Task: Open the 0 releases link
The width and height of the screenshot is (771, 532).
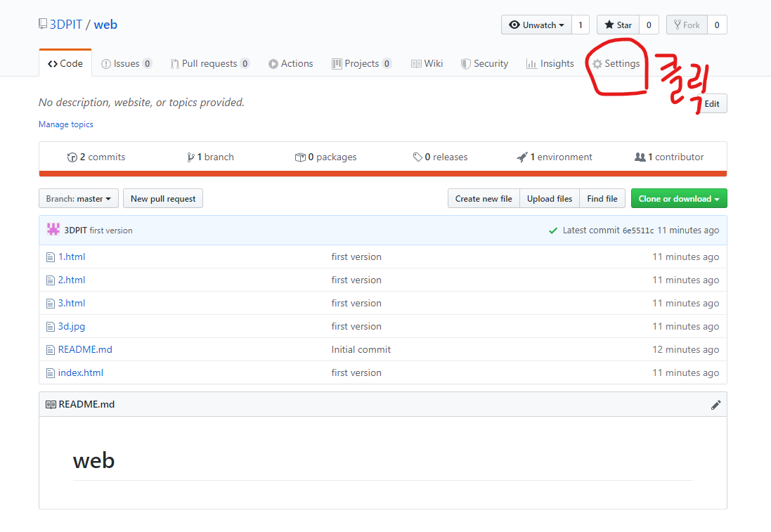Action: [440, 157]
